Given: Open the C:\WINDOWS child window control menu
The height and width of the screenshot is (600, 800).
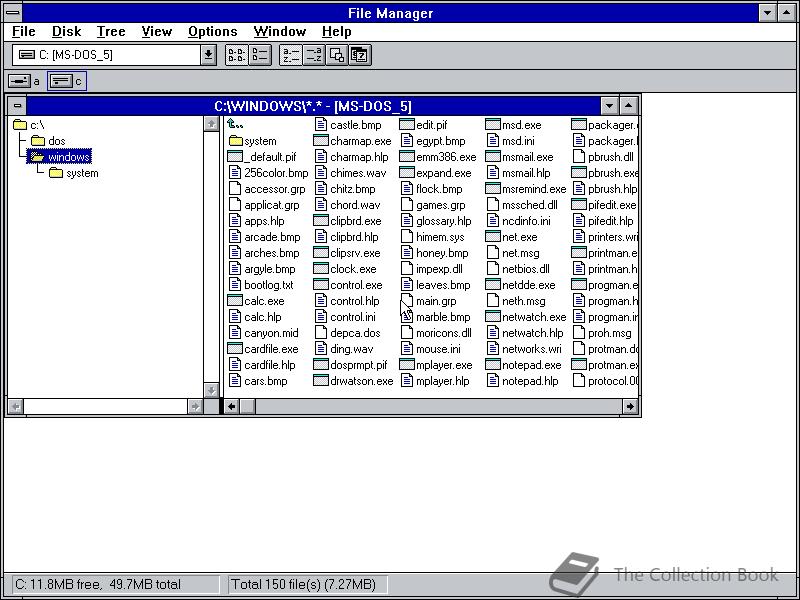Looking at the screenshot, I should (17, 106).
